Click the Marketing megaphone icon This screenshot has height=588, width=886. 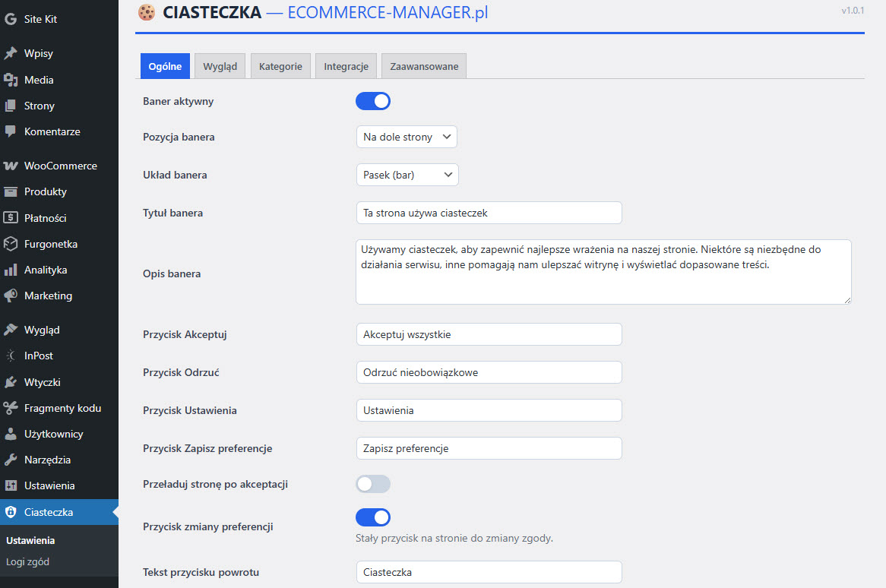pos(11,296)
